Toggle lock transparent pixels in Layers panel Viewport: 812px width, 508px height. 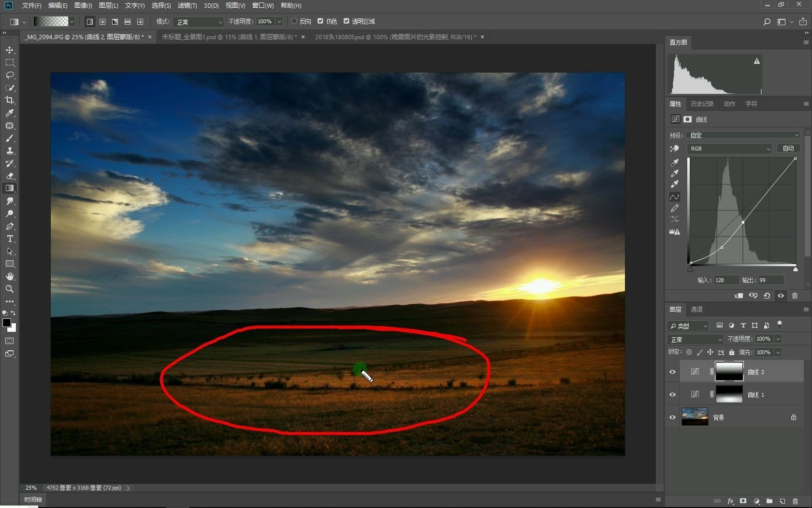tap(689, 352)
